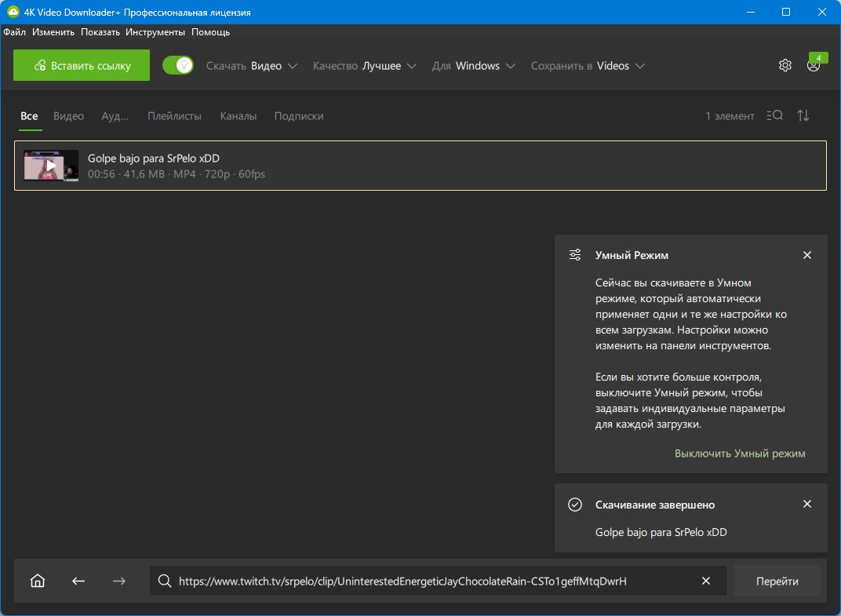Click the Умный Режим sliders icon
Screen dimensions: 841x616
(x=575, y=255)
